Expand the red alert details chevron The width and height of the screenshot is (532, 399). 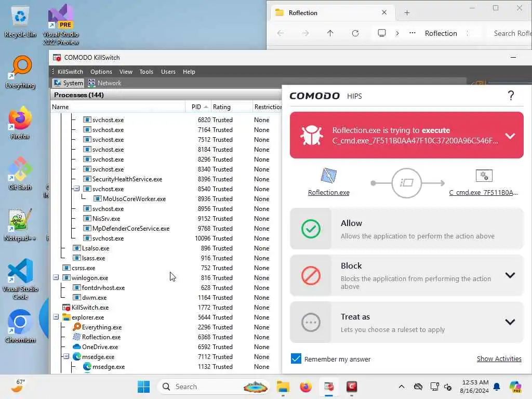pyautogui.click(x=510, y=136)
